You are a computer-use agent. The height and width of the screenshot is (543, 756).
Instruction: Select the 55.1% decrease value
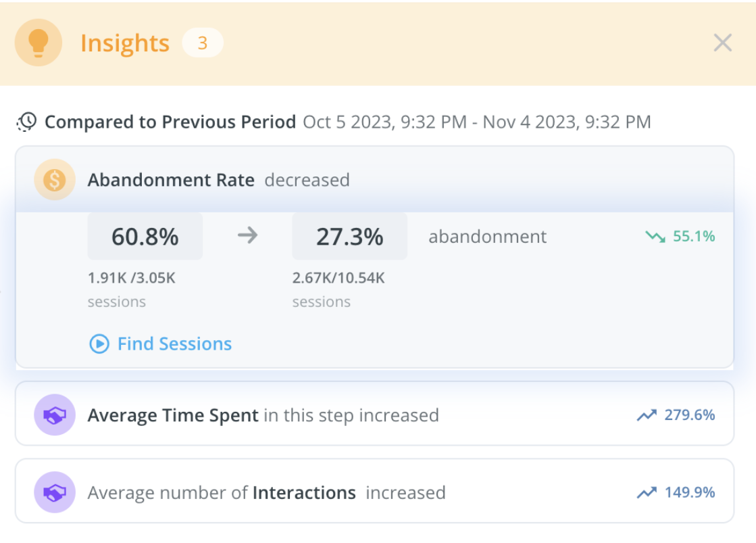click(695, 237)
